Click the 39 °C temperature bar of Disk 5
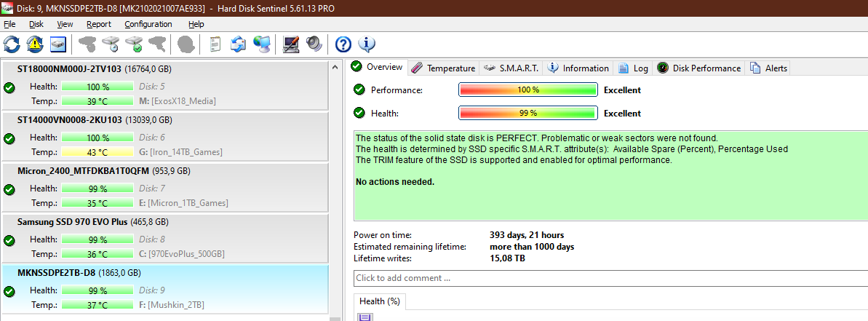 (x=97, y=100)
